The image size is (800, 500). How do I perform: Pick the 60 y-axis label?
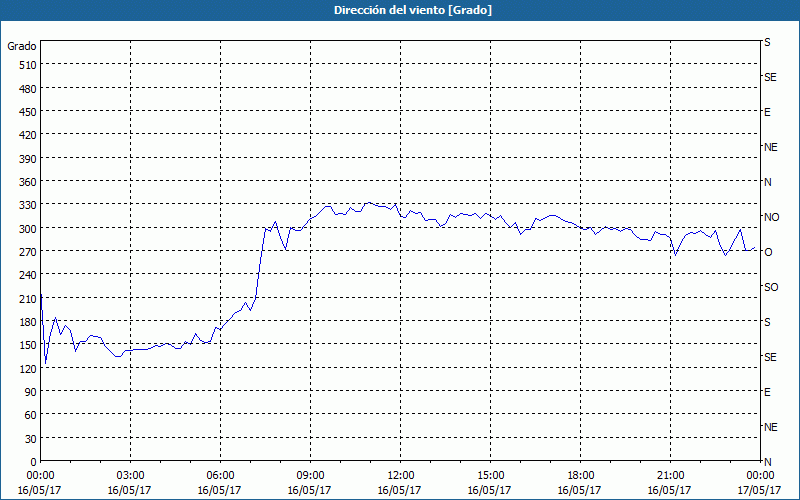point(31,415)
